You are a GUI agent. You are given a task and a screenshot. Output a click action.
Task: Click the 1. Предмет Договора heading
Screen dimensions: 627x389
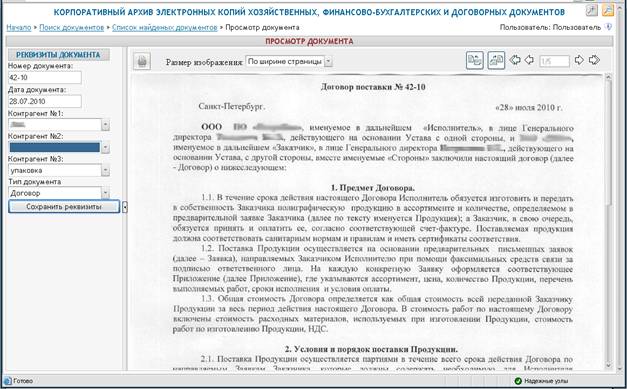tap(373, 188)
